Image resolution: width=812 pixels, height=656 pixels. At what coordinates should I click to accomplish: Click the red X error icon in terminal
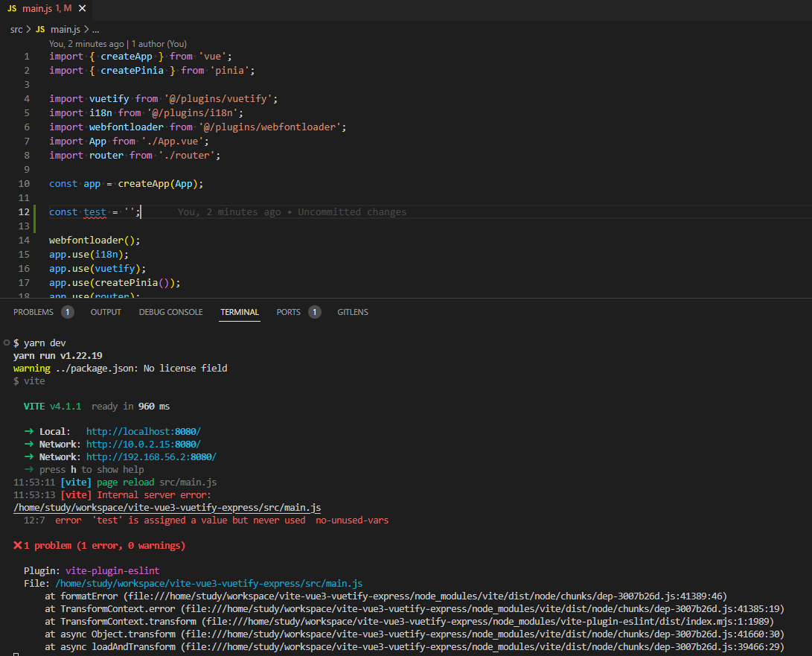coord(17,546)
